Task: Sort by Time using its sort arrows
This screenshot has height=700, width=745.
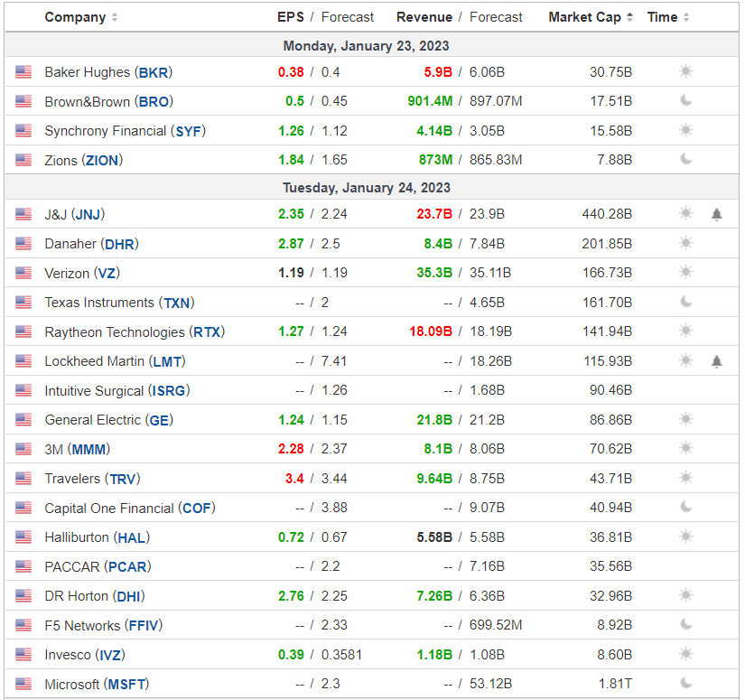Action: (685, 17)
